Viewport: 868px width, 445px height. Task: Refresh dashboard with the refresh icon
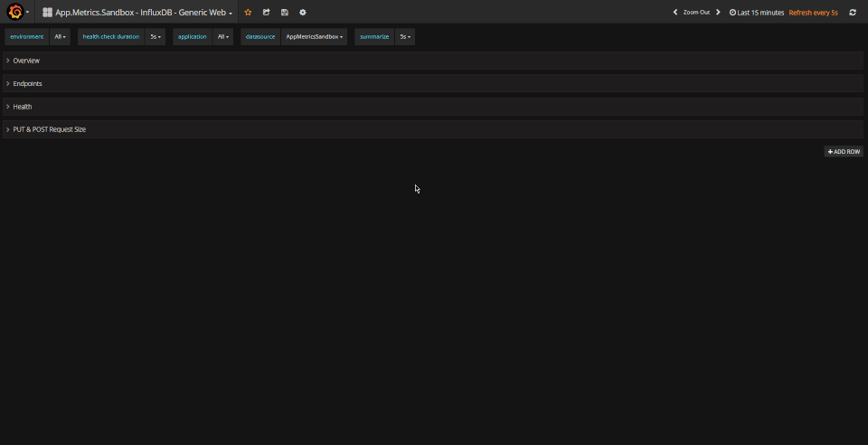coord(853,12)
